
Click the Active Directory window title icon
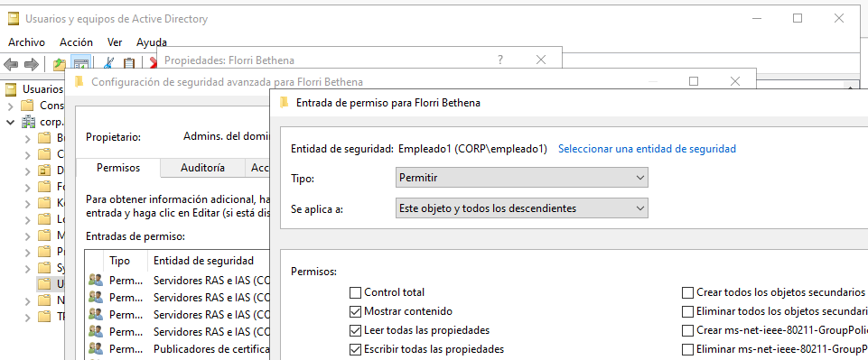click(14, 19)
